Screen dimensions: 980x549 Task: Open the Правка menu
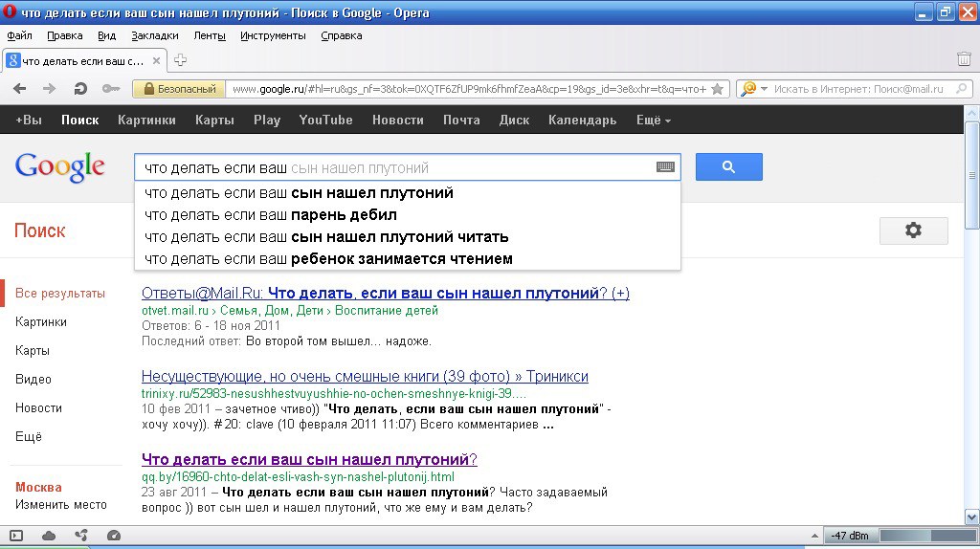point(65,35)
